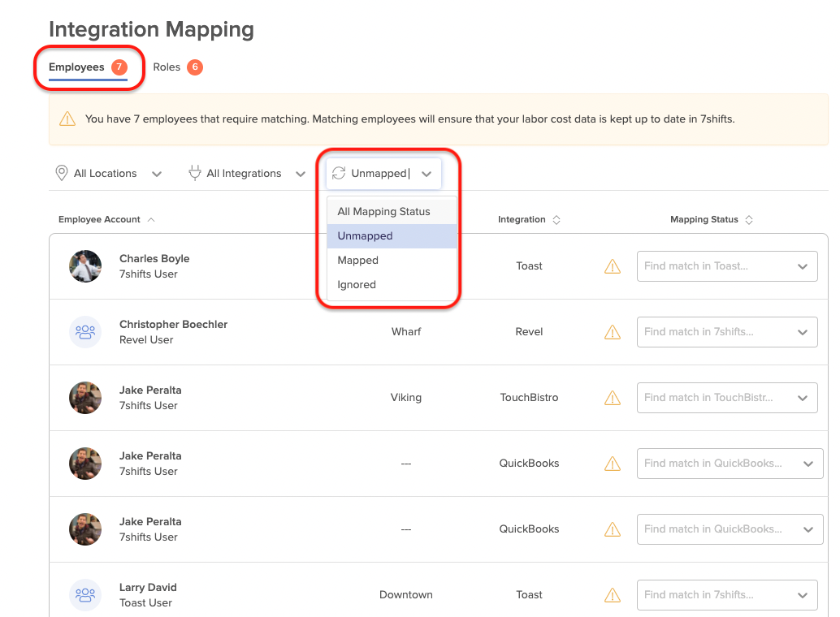
Task: Choose Ignored from the status menu
Action: 357,285
